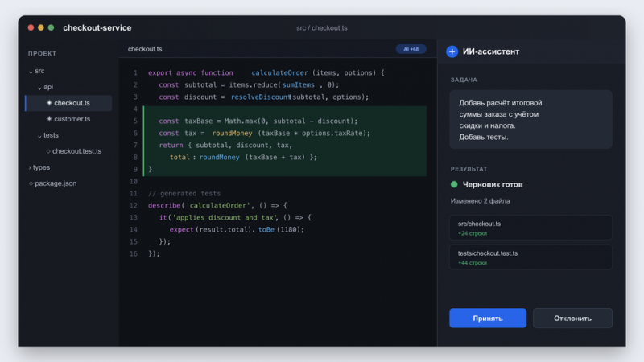Click the src / checkout.ts breadcrumb

(x=321, y=28)
